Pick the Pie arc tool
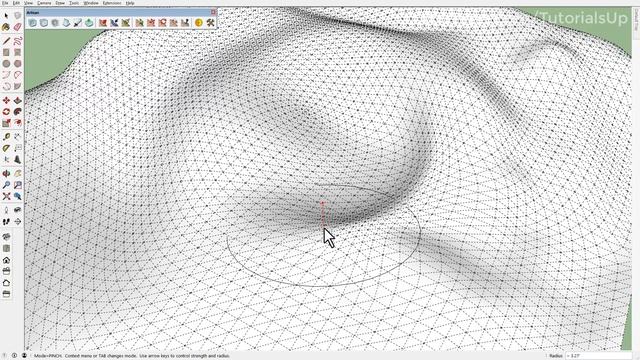Screen dimensions: 640x360 click(18, 86)
